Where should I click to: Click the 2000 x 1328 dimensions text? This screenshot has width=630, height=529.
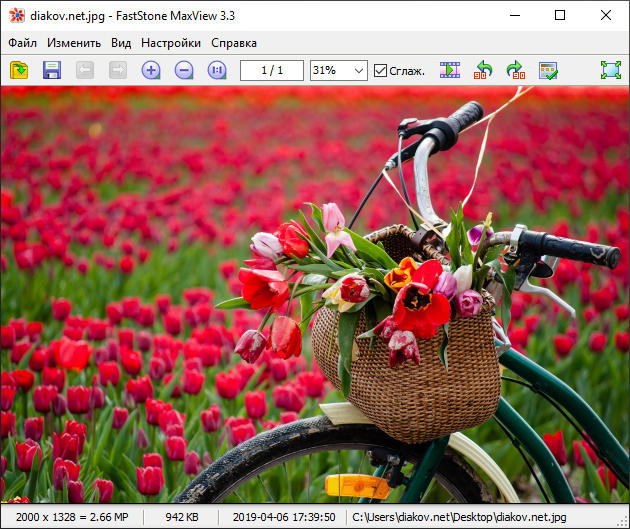pos(72,517)
